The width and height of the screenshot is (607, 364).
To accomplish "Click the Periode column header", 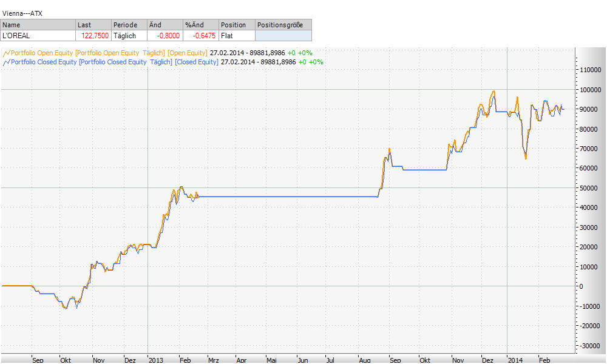I will click(x=129, y=25).
